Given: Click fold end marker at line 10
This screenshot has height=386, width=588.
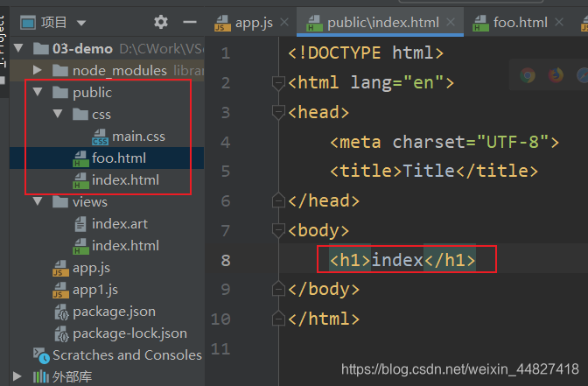Looking at the screenshot, I should point(278,319).
